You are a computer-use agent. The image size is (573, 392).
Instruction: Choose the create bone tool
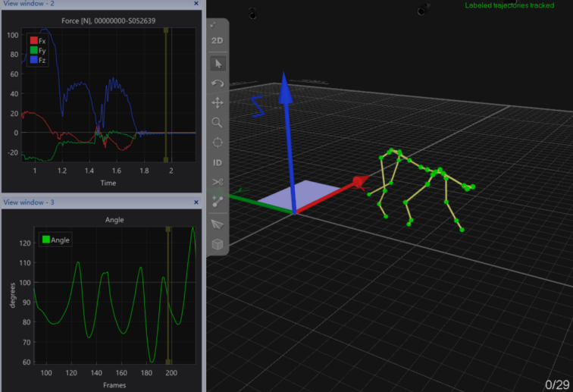[218, 202]
